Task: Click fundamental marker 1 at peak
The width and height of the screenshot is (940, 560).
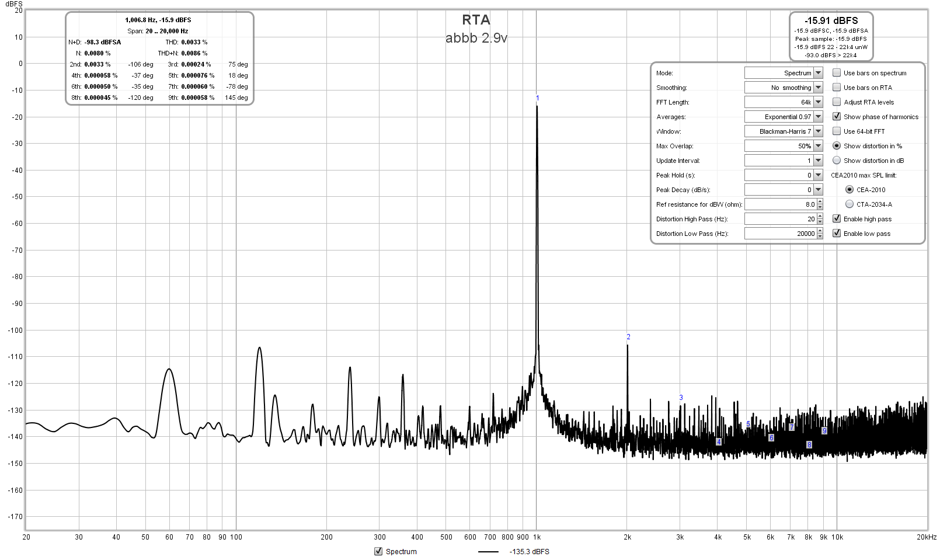Action: click(537, 98)
